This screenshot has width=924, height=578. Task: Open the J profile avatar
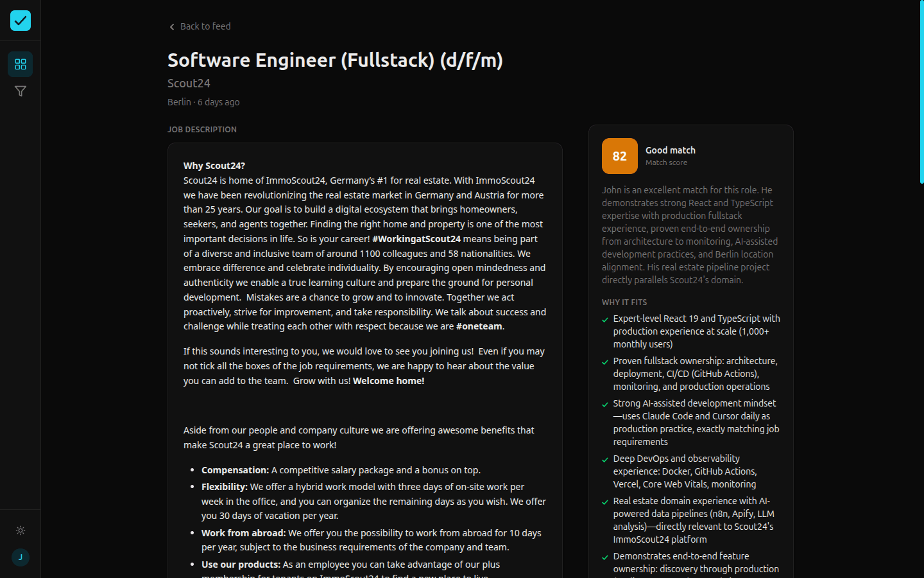(x=20, y=557)
